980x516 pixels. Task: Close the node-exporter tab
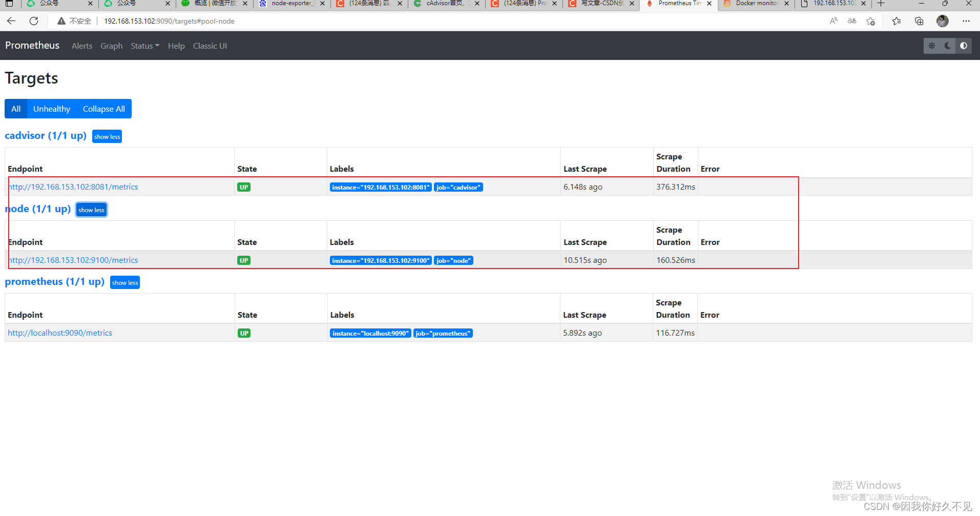(x=322, y=4)
